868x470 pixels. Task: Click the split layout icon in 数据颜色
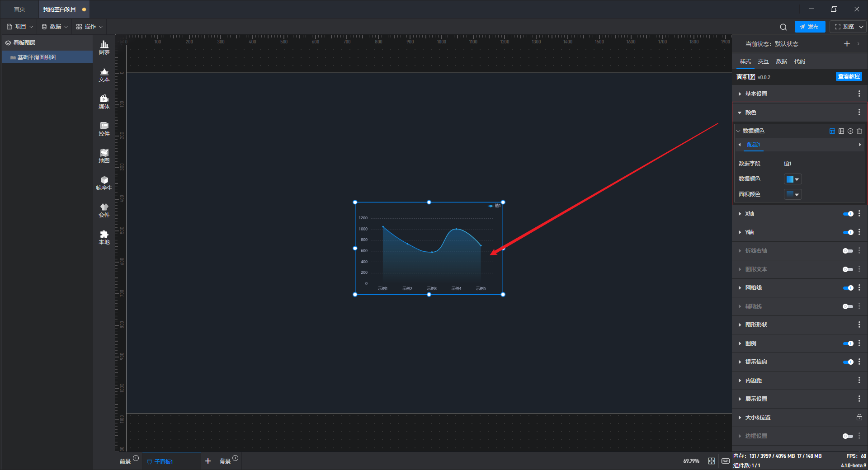841,131
